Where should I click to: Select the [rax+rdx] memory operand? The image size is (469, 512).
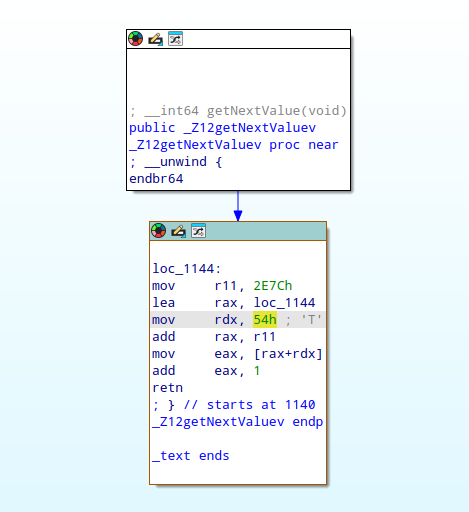[x=288, y=354]
